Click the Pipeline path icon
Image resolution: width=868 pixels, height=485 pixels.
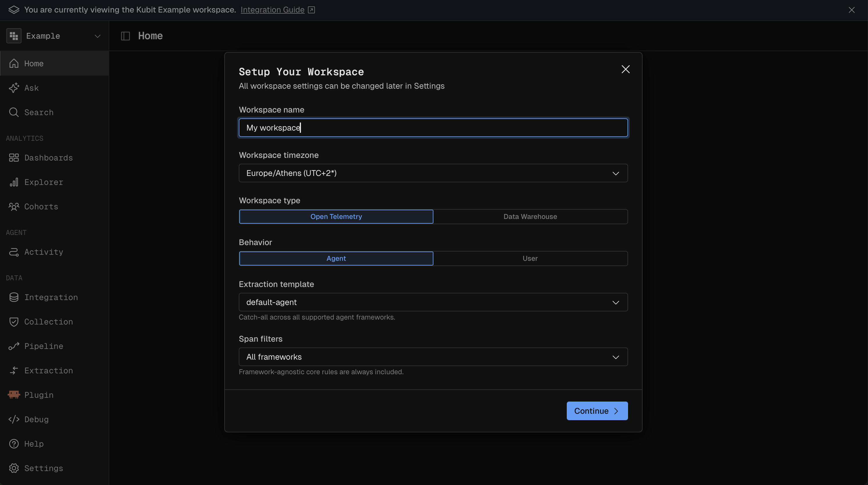tap(14, 346)
